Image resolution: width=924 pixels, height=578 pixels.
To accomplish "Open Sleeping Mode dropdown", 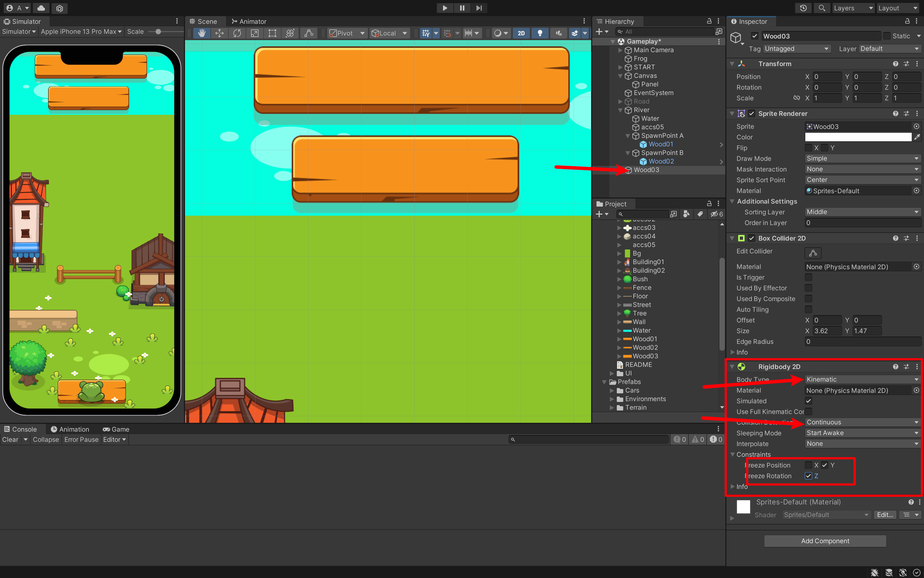I will coord(863,433).
